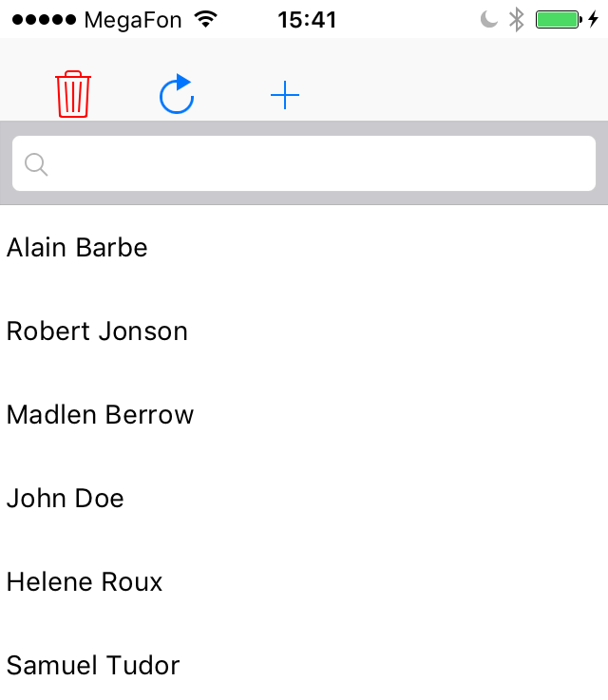Tap the 15:41 clock in status bar
This screenshot has height=700, width=608.
coord(307,20)
